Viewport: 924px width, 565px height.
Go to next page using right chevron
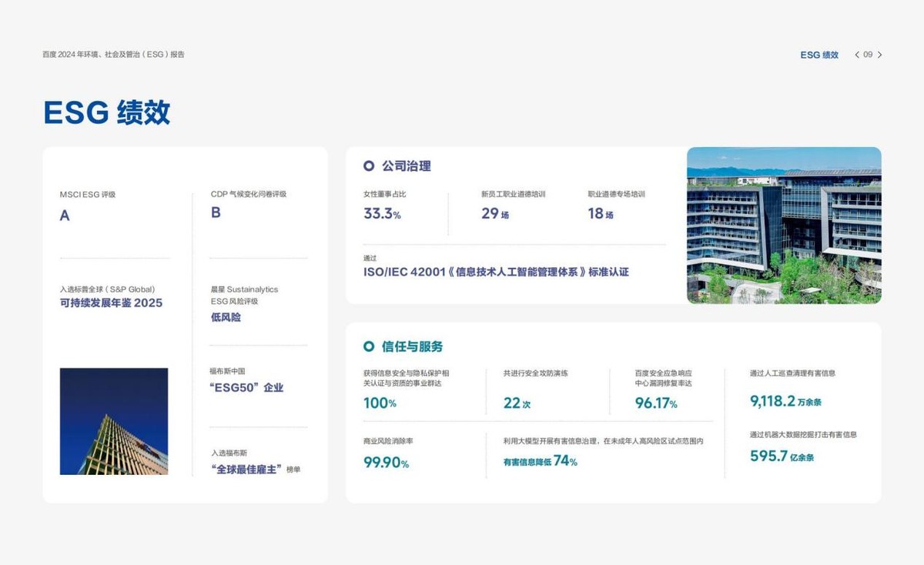point(880,55)
